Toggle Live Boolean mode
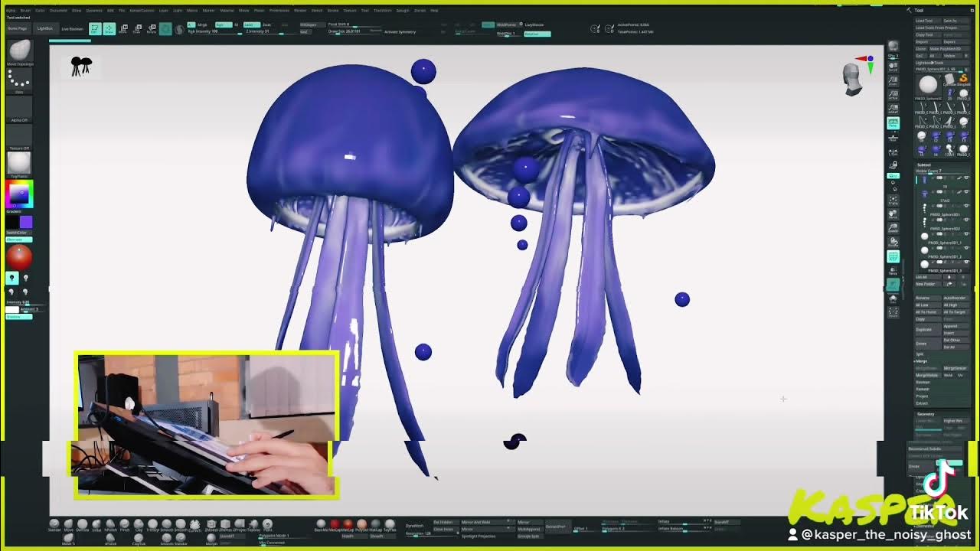Image resolution: width=980 pixels, height=551 pixels. [73, 28]
